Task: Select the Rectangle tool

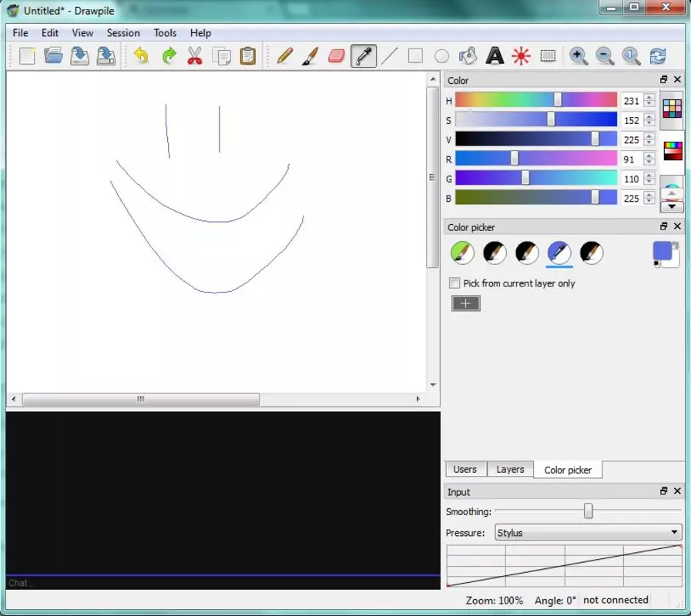Action: pos(415,56)
